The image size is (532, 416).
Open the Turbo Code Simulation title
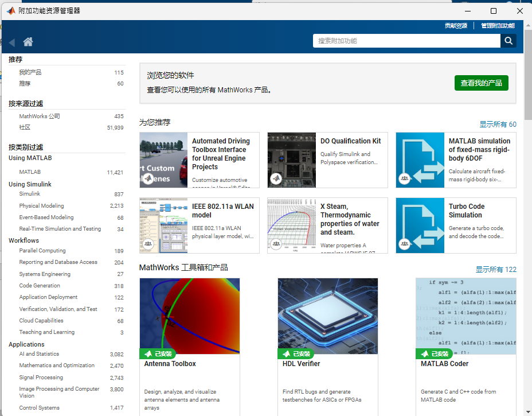point(467,211)
